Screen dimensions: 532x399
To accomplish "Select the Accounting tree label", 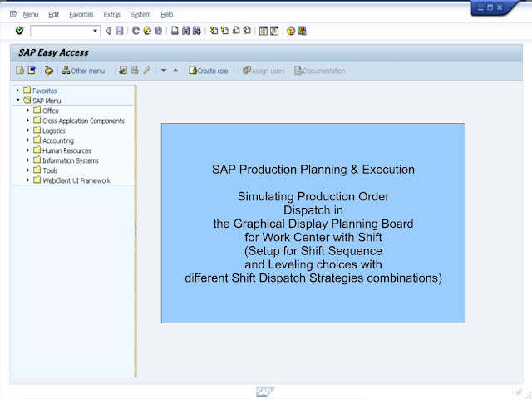I will (x=58, y=140).
